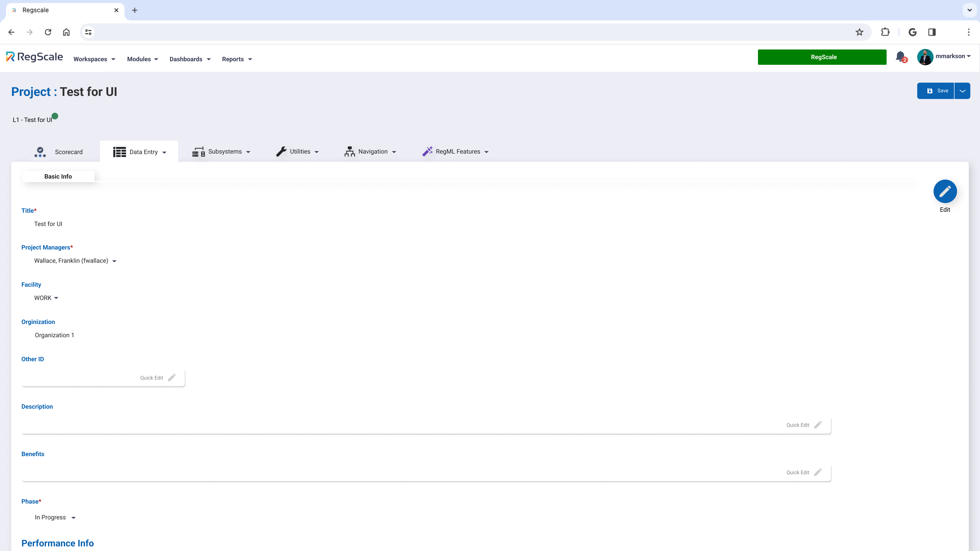The image size is (980, 551).
Task: Close the Regscale browser tab
Action: (x=116, y=10)
